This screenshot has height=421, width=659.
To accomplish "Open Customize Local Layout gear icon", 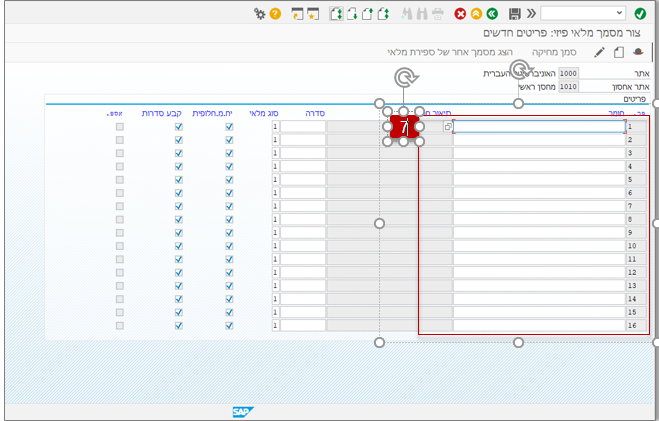I will [260, 14].
